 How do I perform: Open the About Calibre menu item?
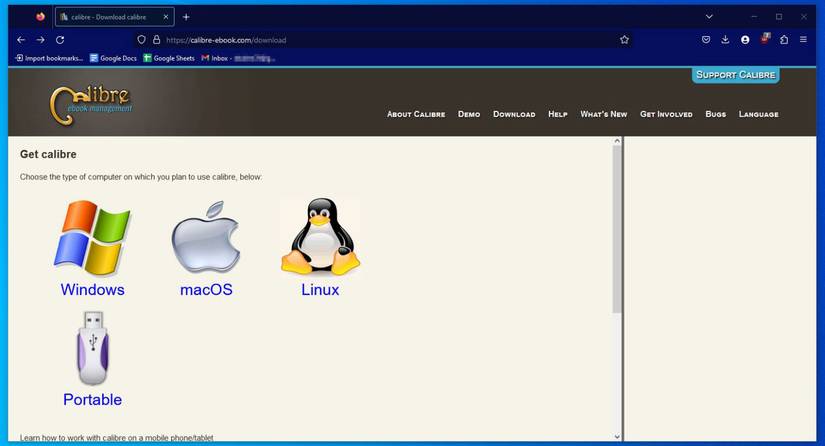tap(416, 114)
